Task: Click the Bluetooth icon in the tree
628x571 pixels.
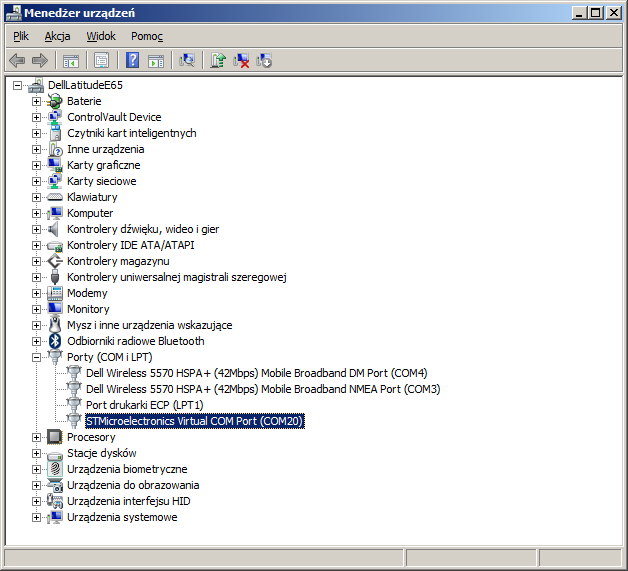Action: point(55,341)
